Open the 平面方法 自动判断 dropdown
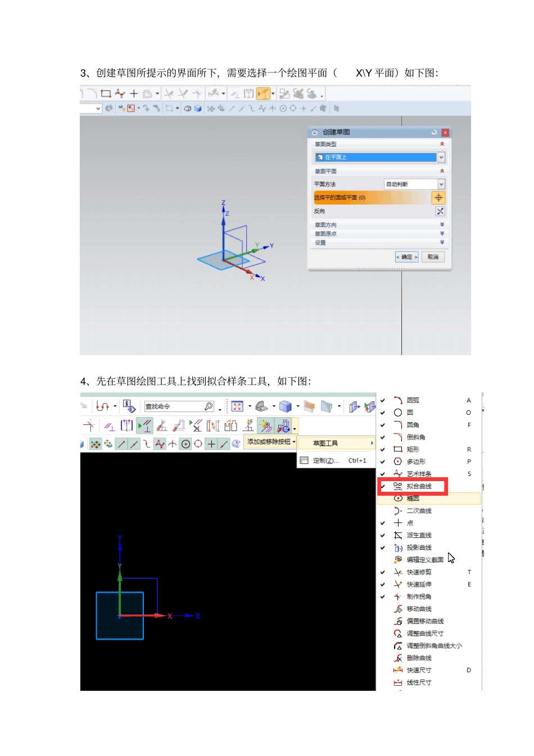The image size is (534, 756). 441,184
